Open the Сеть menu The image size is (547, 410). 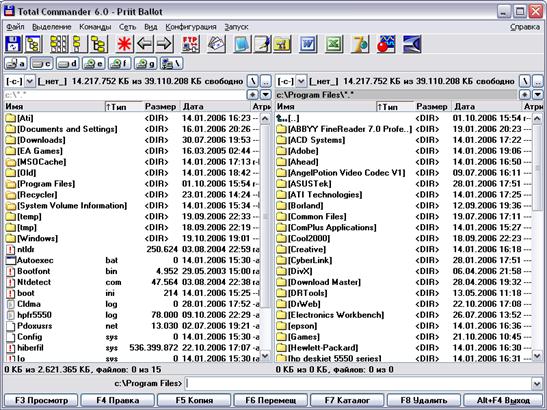pyautogui.click(x=127, y=27)
